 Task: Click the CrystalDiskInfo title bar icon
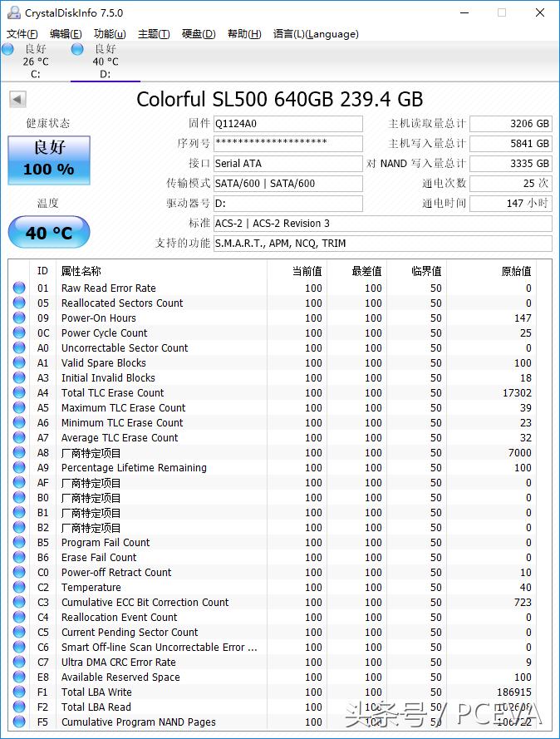tap(14, 12)
